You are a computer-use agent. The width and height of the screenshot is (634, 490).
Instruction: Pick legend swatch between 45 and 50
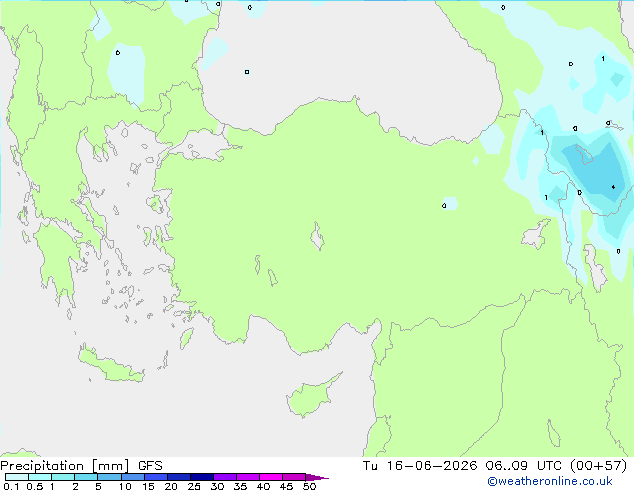(294, 477)
